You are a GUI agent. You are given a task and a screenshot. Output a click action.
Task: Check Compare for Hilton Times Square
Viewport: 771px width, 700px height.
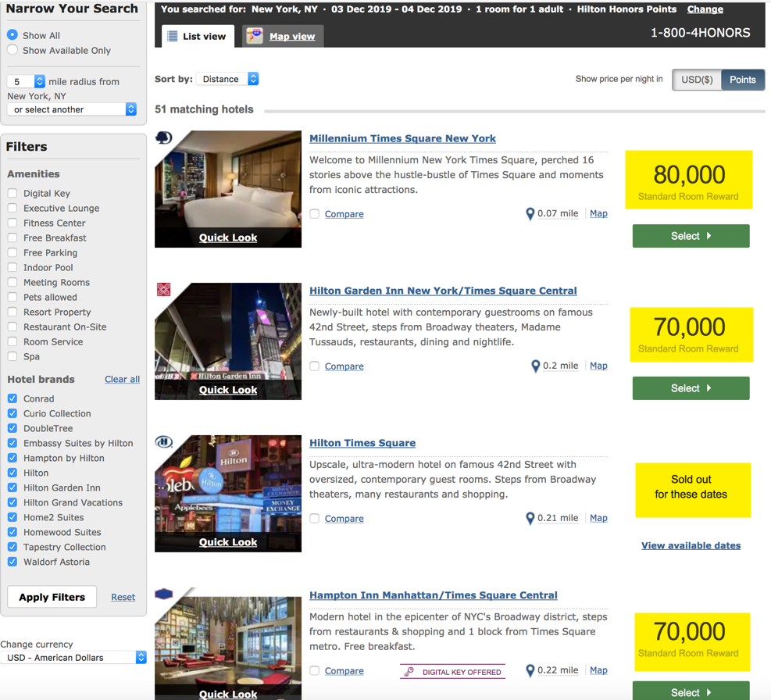coord(315,519)
